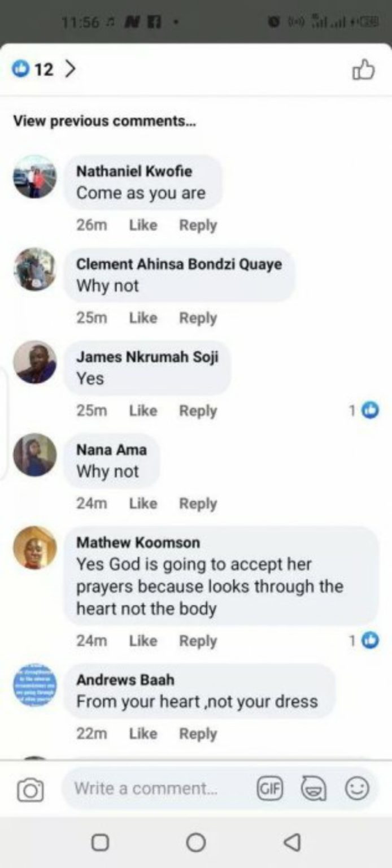Like Nana Ama's comment
The image size is (392, 868).
[143, 503]
